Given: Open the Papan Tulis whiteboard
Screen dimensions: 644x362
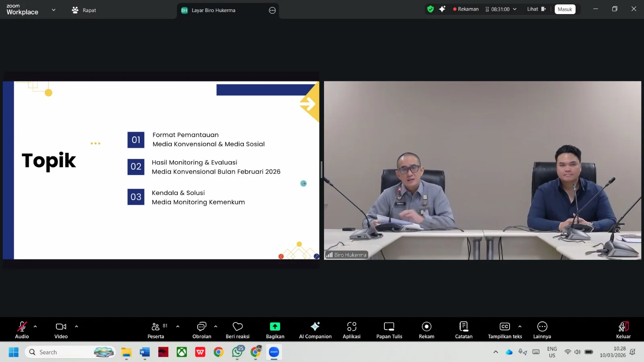Looking at the screenshot, I should [389, 330].
